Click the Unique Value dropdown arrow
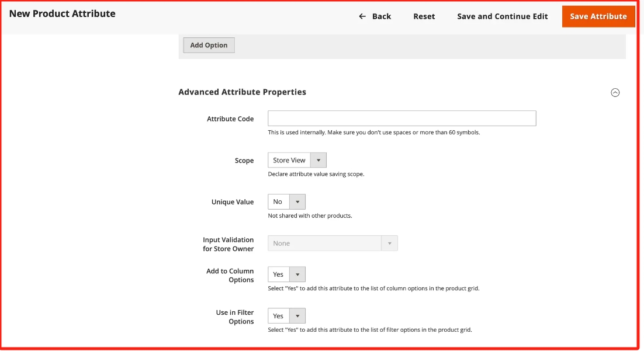The width and height of the screenshot is (644, 351). (x=297, y=202)
